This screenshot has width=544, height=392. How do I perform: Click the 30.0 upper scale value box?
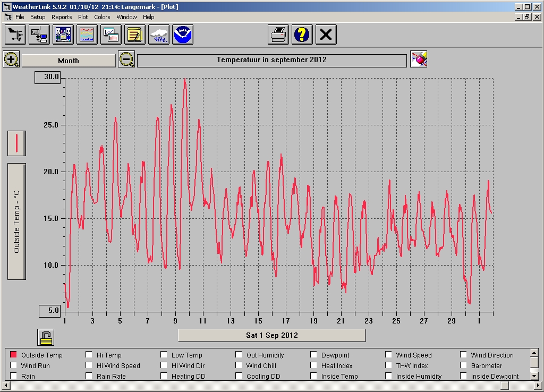(x=48, y=78)
